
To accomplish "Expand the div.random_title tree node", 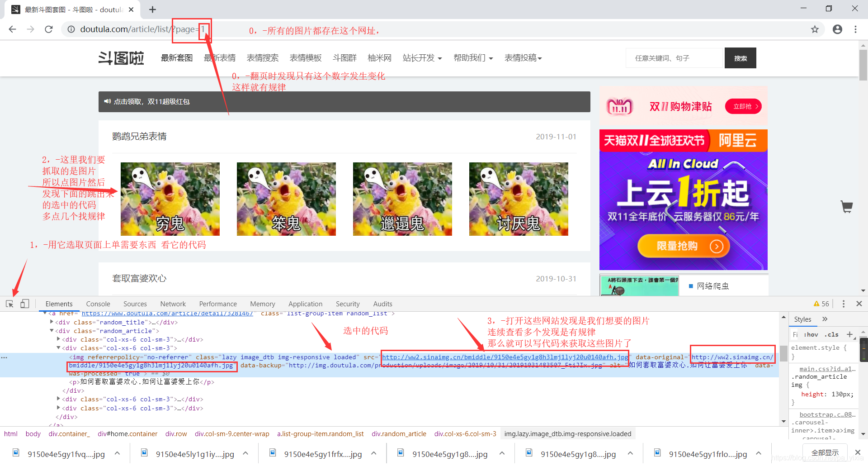I will (x=52, y=322).
